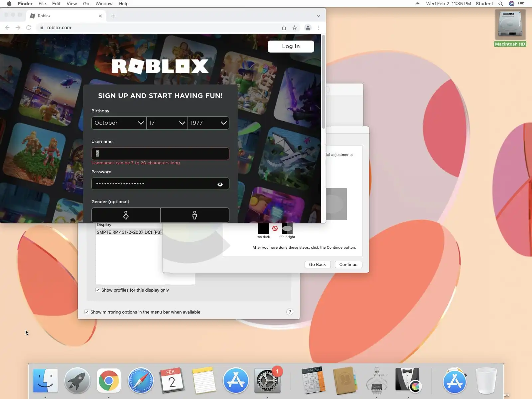Image resolution: width=532 pixels, height=399 pixels.
Task: Share this page using the share icon
Action: (x=284, y=28)
